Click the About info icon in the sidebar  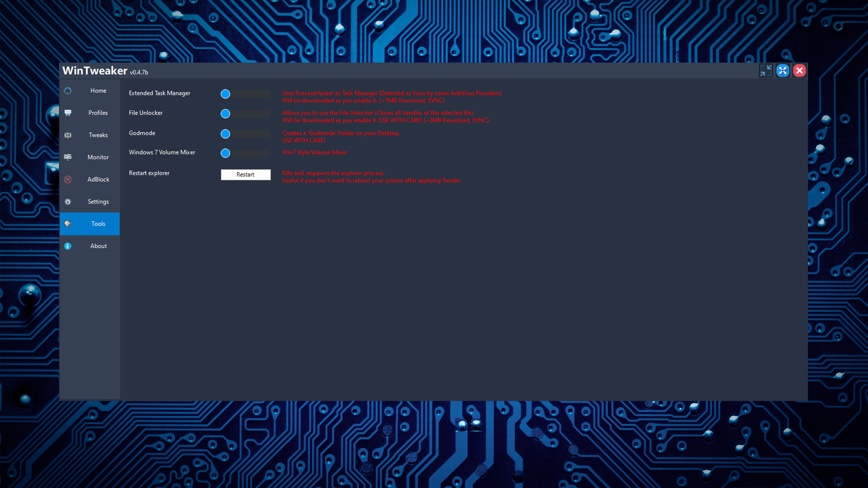(x=67, y=246)
